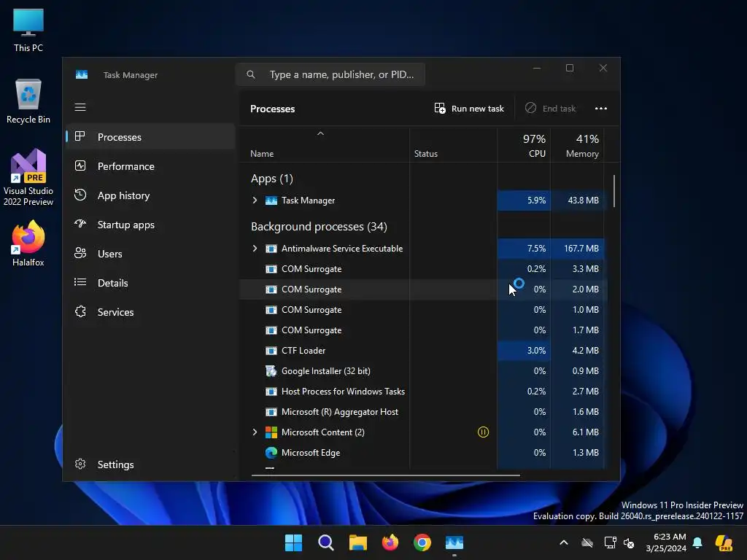Click the Apps (1) group header
This screenshot has height=560, width=747.
(x=272, y=179)
